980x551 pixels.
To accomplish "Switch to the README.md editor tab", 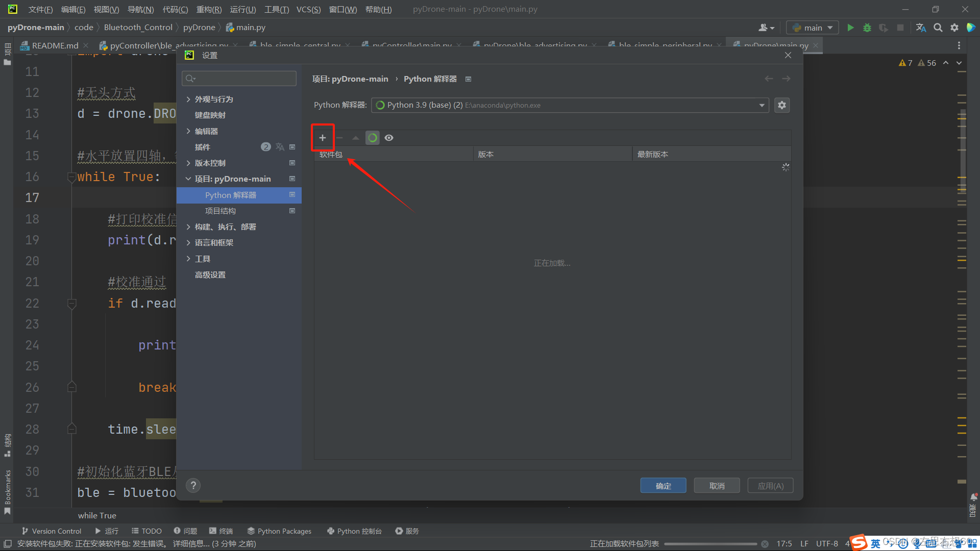I will [55, 45].
